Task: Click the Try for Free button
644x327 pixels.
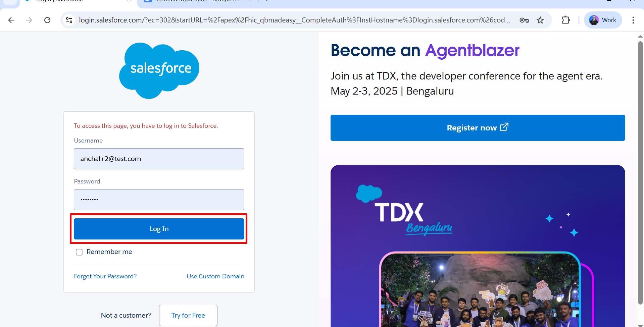Action: tap(188, 315)
